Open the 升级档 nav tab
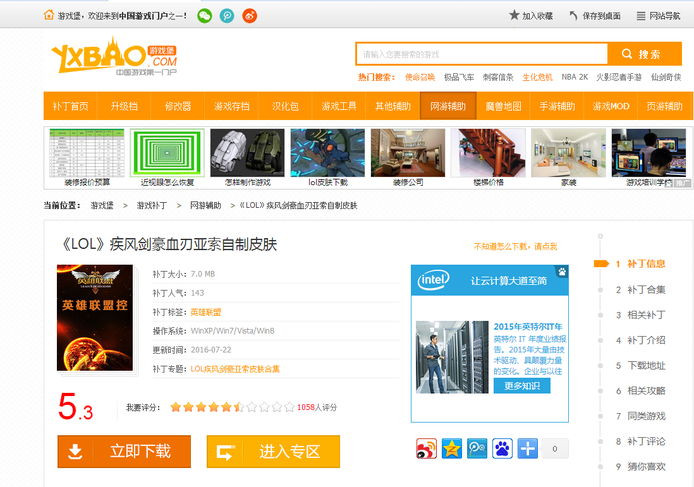The image size is (694, 487). tap(124, 106)
